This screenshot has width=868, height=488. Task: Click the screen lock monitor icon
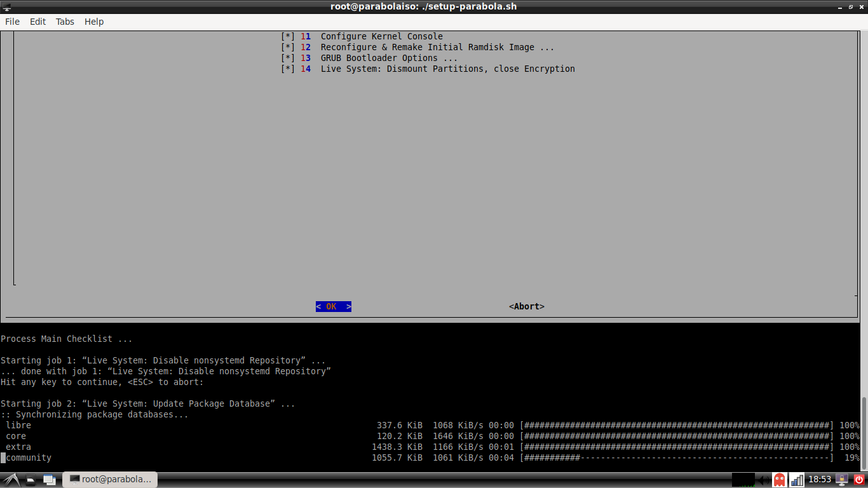point(842,479)
